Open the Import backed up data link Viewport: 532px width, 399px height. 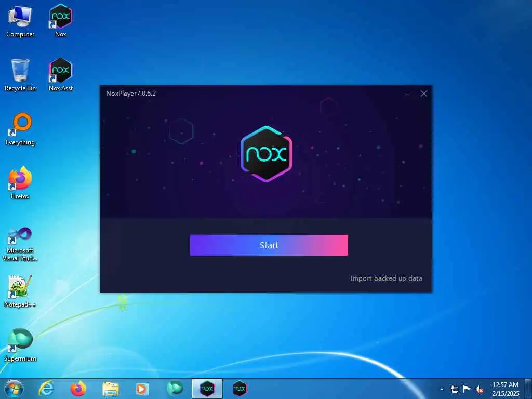click(x=386, y=278)
